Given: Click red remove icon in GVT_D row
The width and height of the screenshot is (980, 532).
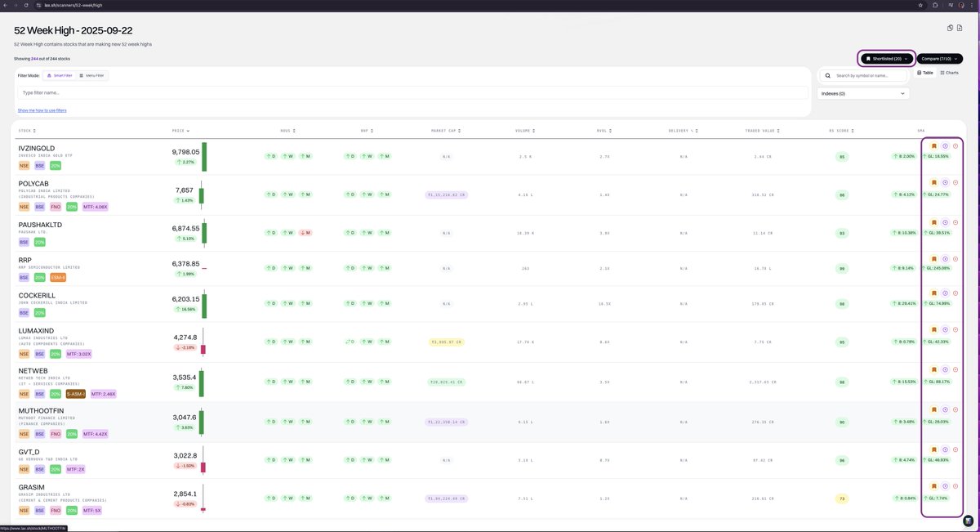Looking at the screenshot, I should coord(955,449).
